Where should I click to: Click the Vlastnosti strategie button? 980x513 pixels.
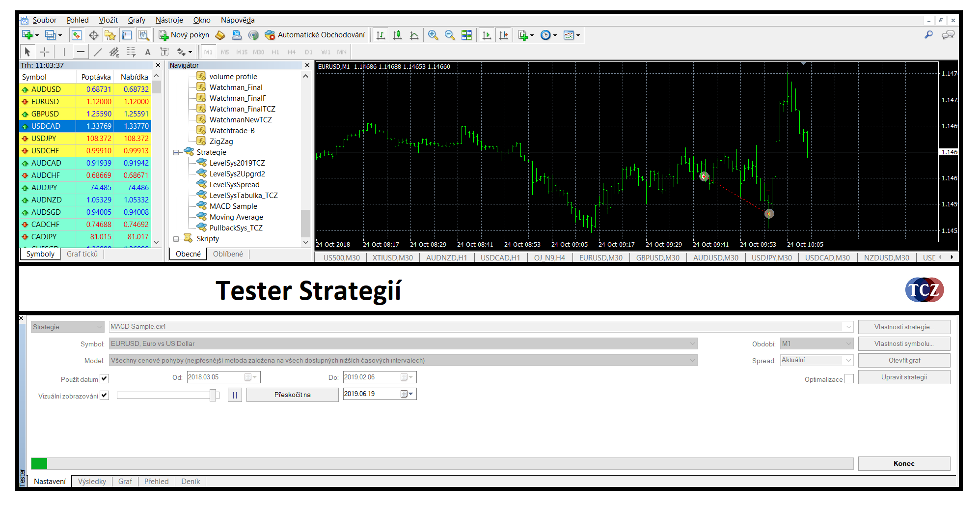coord(903,327)
